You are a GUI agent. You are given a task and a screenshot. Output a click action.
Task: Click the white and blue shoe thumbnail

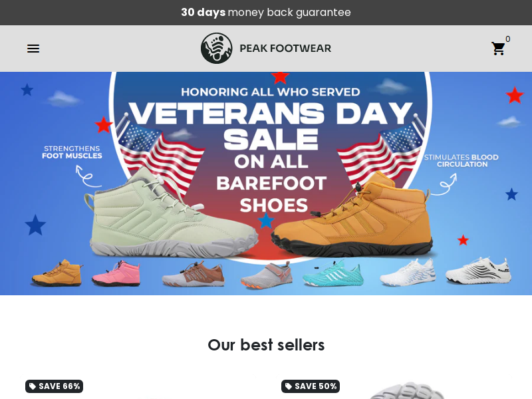[x=407, y=272]
